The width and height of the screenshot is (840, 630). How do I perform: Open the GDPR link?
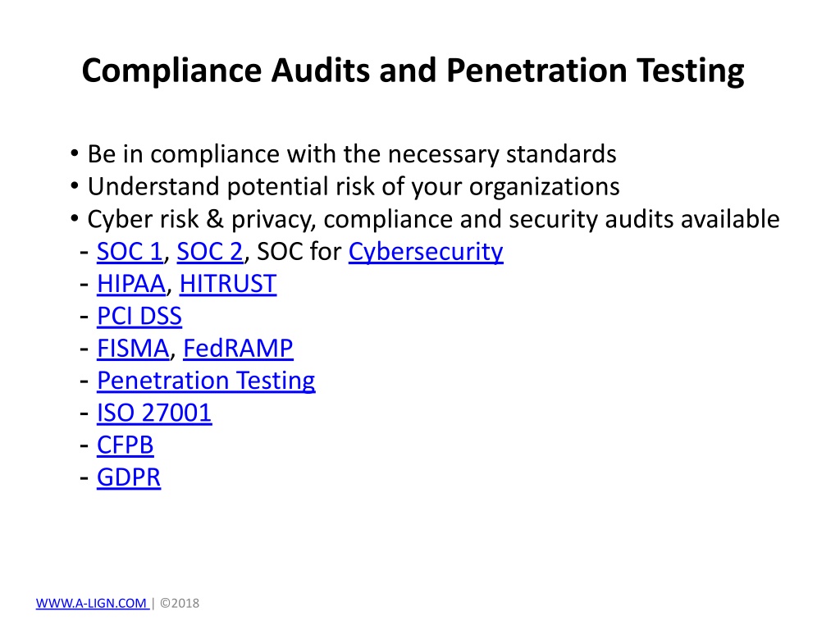click(x=129, y=477)
